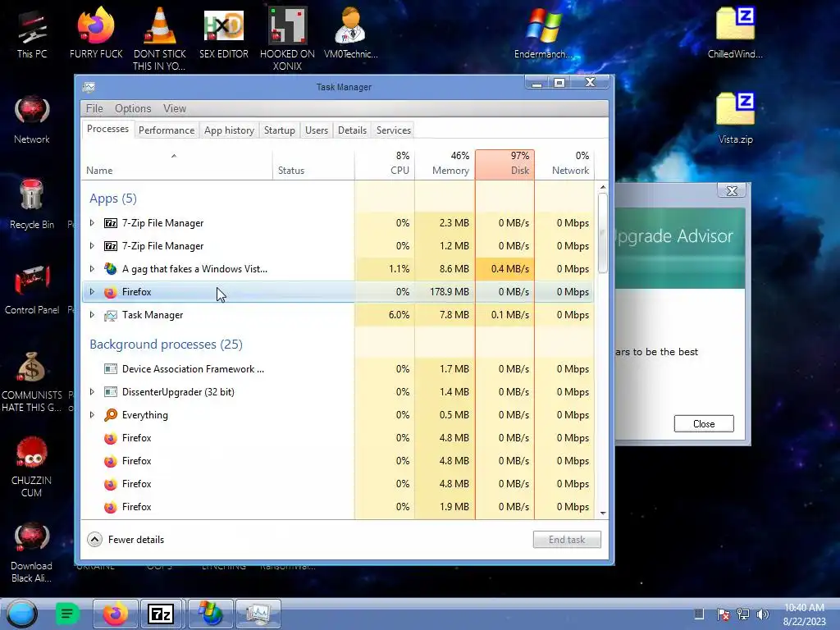840x630 pixels.
Task: Open the Options menu
Action: [133, 109]
